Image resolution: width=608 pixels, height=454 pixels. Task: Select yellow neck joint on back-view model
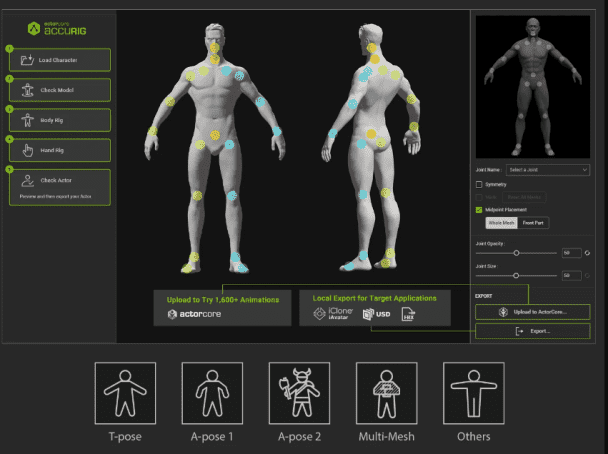[x=375, y=59]
